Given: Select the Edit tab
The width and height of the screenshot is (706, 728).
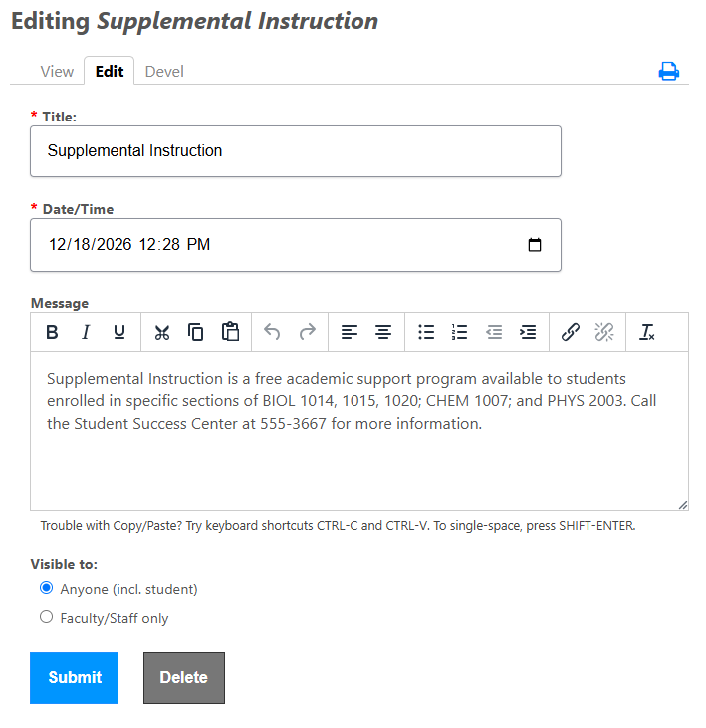Looking at the screenshot, I should [x=110, y=71].
